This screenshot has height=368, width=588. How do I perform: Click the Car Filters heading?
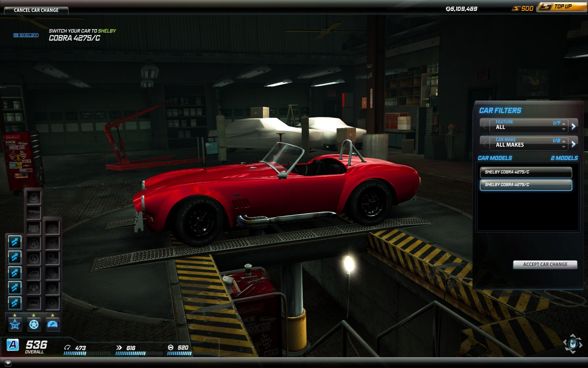coord(500,110)
